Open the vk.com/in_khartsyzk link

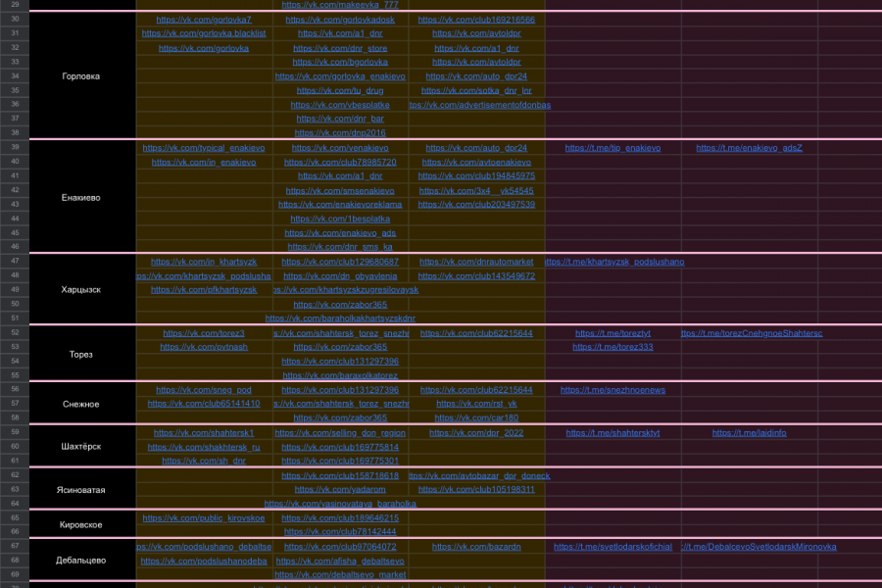pos(204,263)
